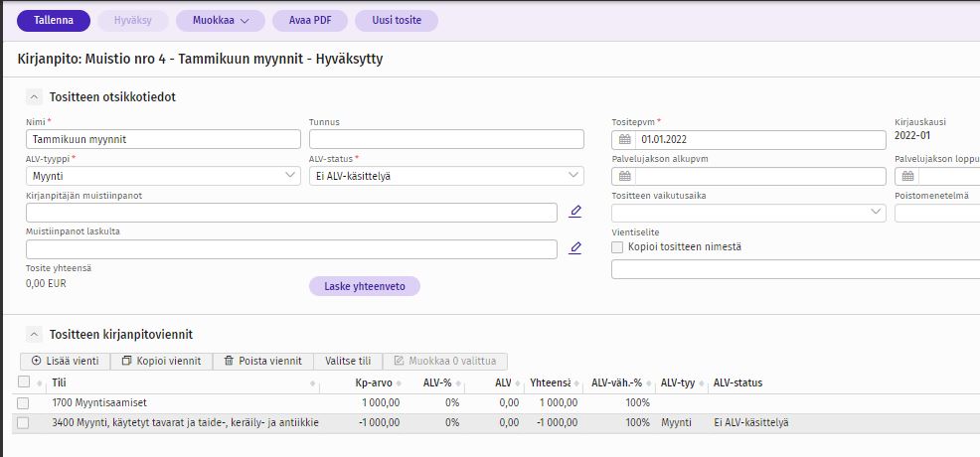Click the Kirjanpitäjän muistiinpanot field
The height and width of the screenshot is (457, 980).
point(291,213)
